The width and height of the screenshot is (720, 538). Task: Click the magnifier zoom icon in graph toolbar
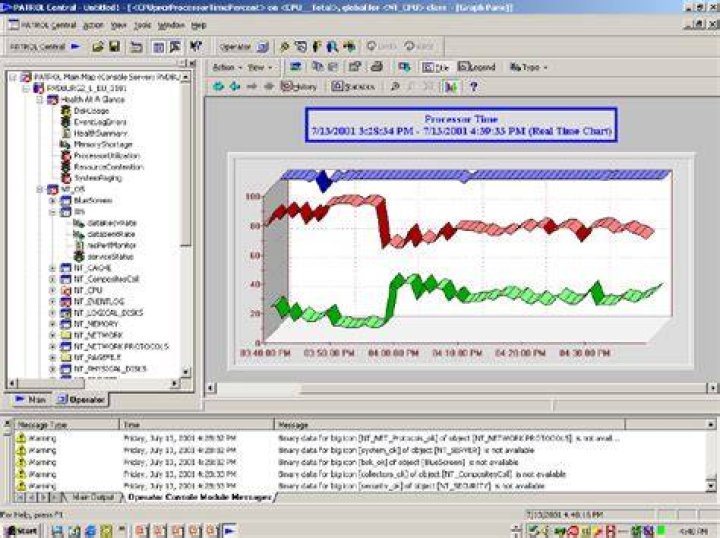tap(394, 86)
